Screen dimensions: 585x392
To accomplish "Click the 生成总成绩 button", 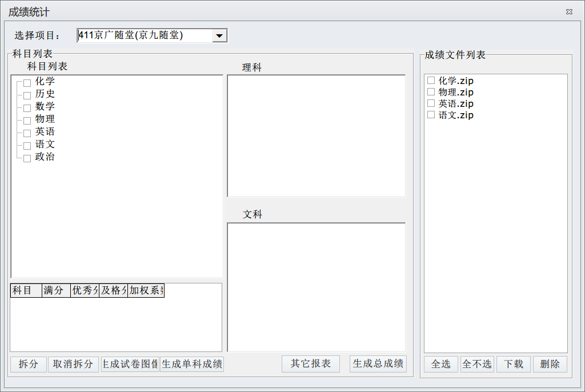I will pyautogui.click(x=378, y=363).
